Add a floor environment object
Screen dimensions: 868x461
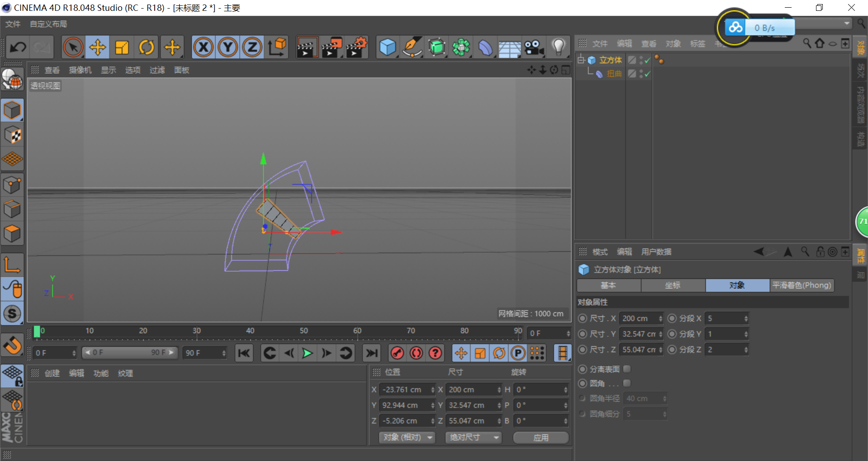click(509, 47)
